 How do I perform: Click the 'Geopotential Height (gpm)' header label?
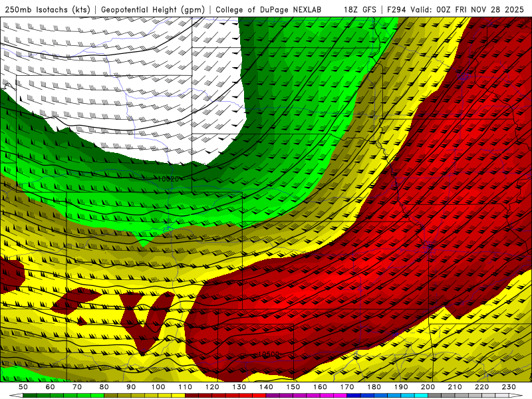tap(153, 9)
